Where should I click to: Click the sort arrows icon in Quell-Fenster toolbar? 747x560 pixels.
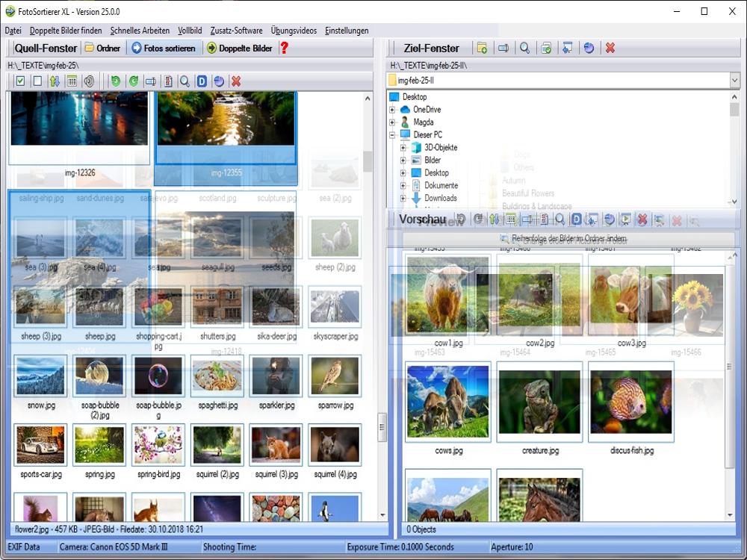[55, 81]
